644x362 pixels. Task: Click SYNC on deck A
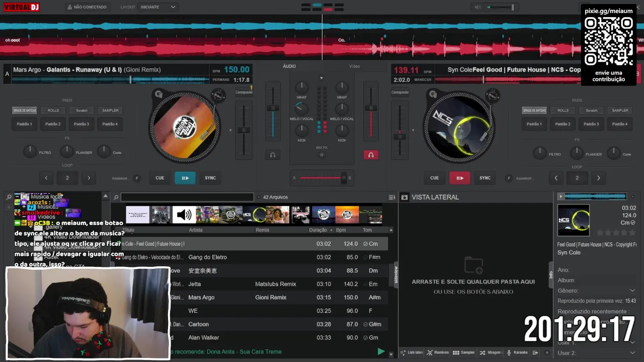click(210, 177)
